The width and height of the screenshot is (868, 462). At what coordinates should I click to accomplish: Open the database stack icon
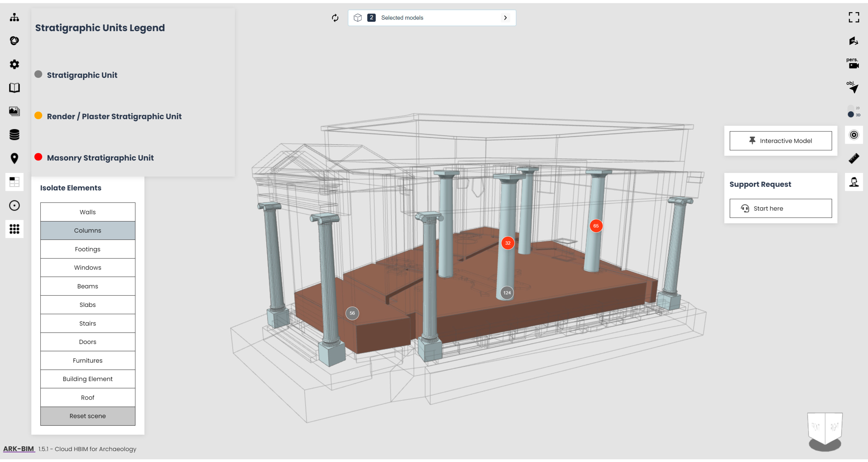coord(14,135)
